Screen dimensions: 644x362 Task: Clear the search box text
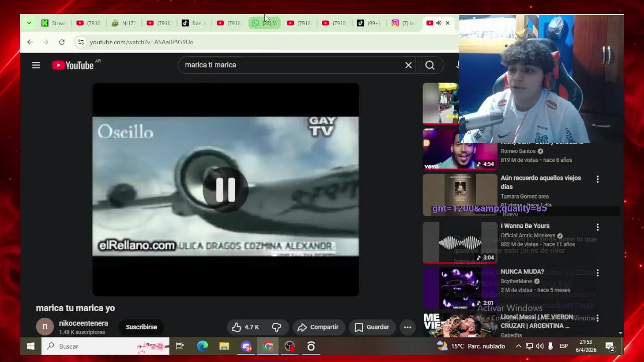(409, 65)
